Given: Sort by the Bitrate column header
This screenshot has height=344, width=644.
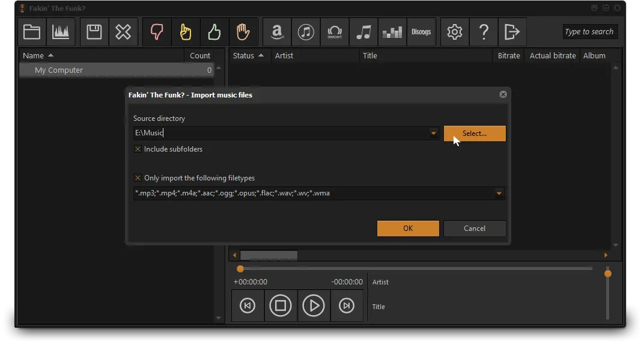Looking at the screenshot, I should (x=509, y=55).
